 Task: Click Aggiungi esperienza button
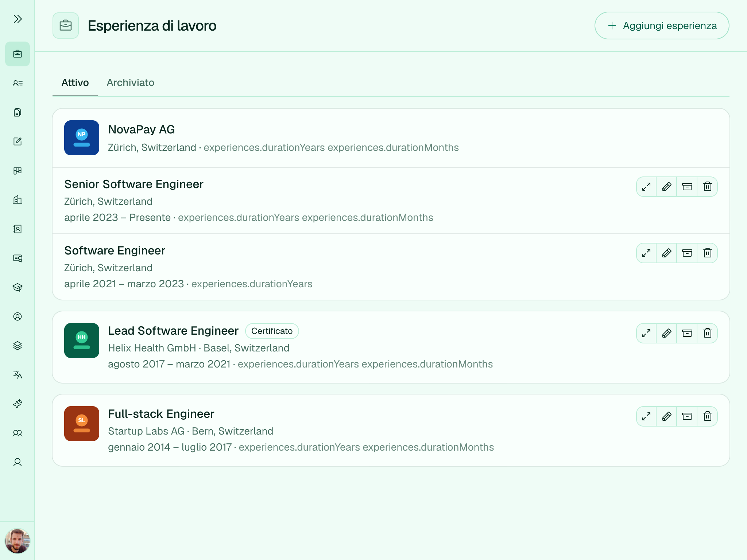click(662, 26)
